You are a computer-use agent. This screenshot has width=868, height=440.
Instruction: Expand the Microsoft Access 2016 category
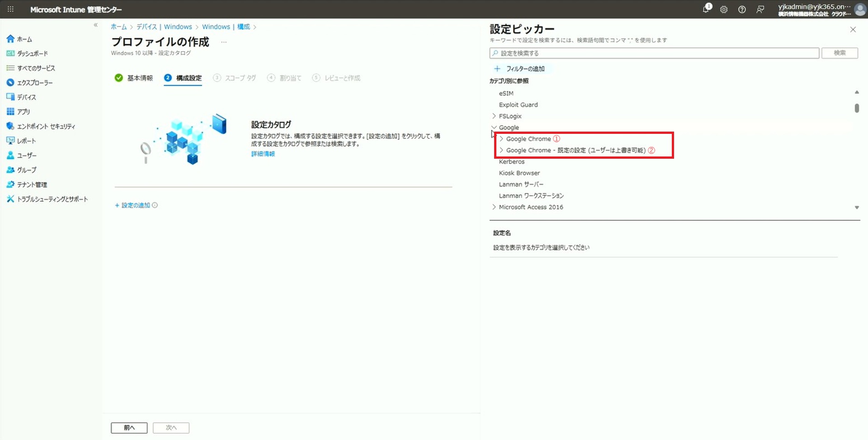click(x=494, y=207)
